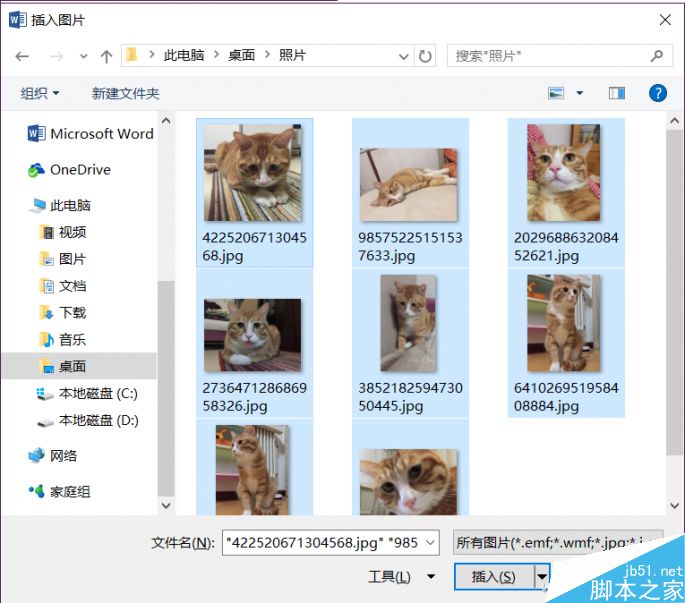Open the 插入 button dropdown arrow
The height and width of the screenshot is (603, 685).
(x=542, y=577)
